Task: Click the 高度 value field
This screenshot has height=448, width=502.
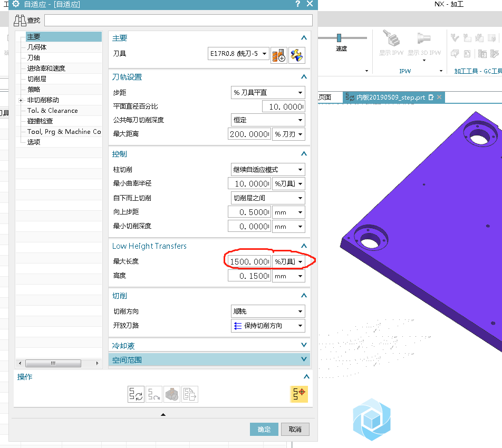Action: tap(249, 276)
